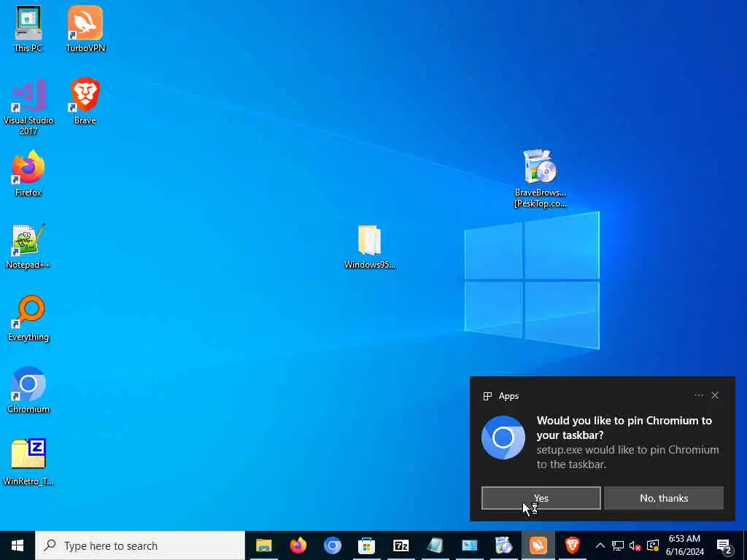This screenshot has height=560, width=747.
Task: Open the notepad app in the taskbar
Action: tap(435, 545)
